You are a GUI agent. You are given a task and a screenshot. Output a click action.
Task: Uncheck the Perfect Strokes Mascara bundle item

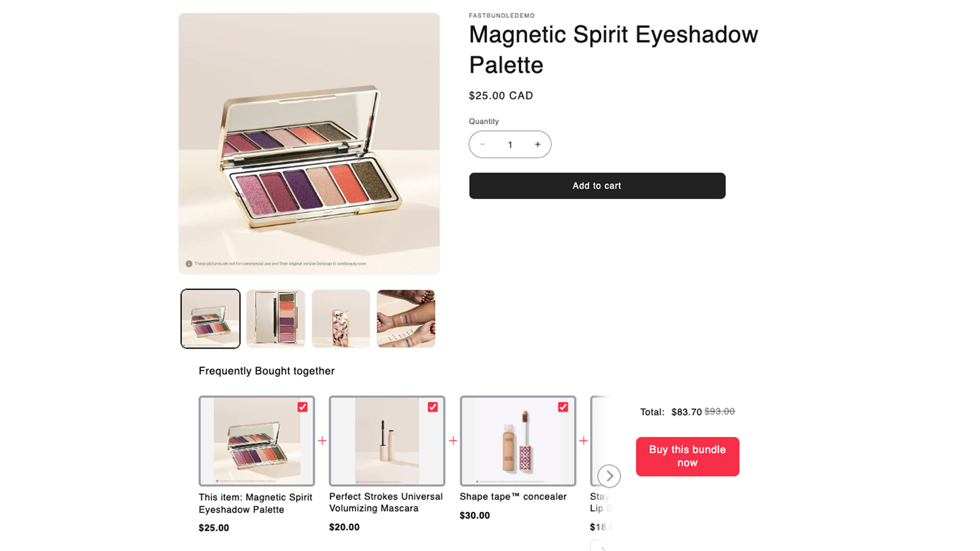pos(433,407)
